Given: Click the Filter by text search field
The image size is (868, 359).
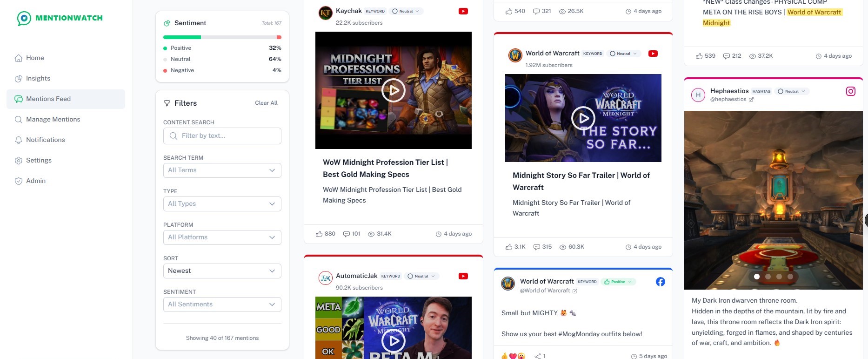Looking at the screenshot, I should click(x=222, y=136).
